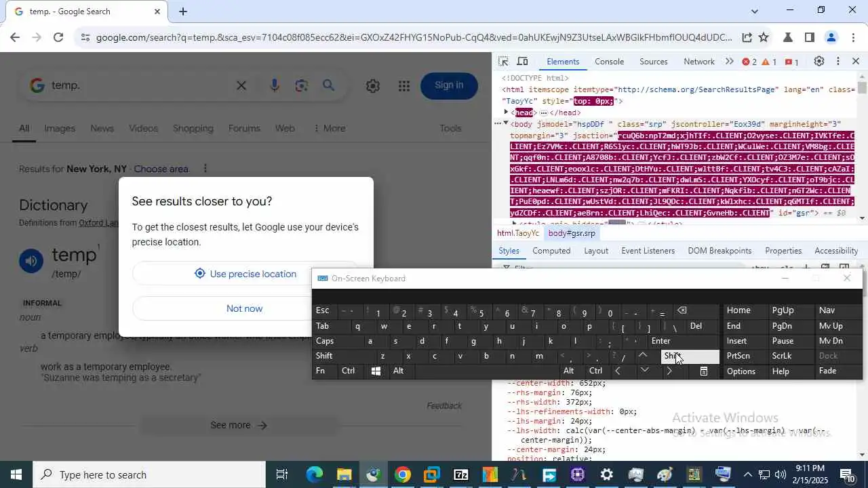Clear the Google search box

pyautogui.click(x=241, y=85)
